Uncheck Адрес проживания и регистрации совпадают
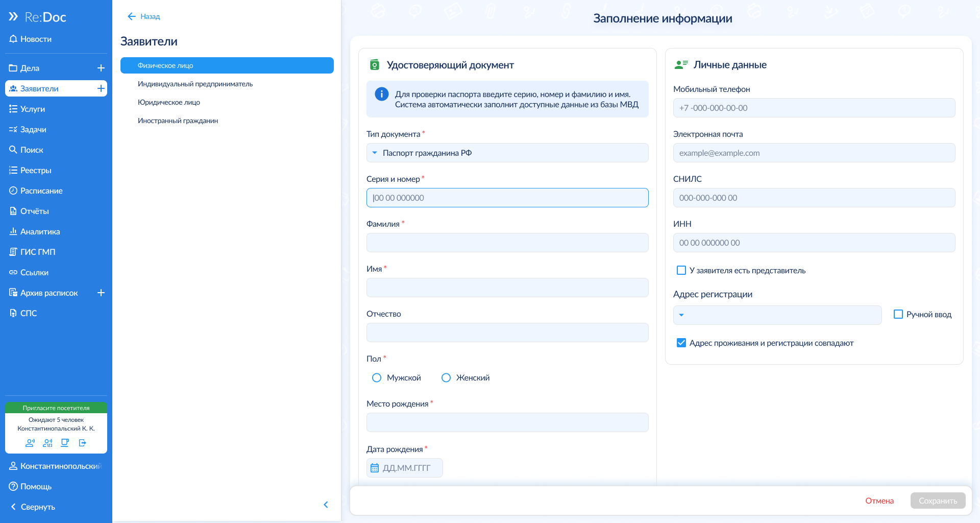The image size is (980, 523). (681, 343)
